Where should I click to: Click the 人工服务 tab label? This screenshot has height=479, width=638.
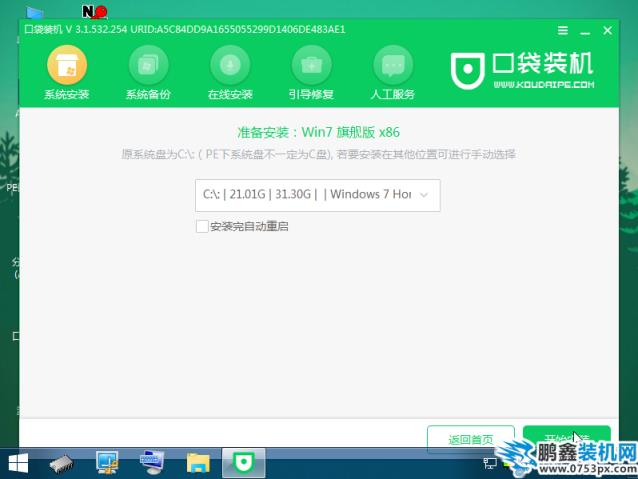tap(393, 95)
